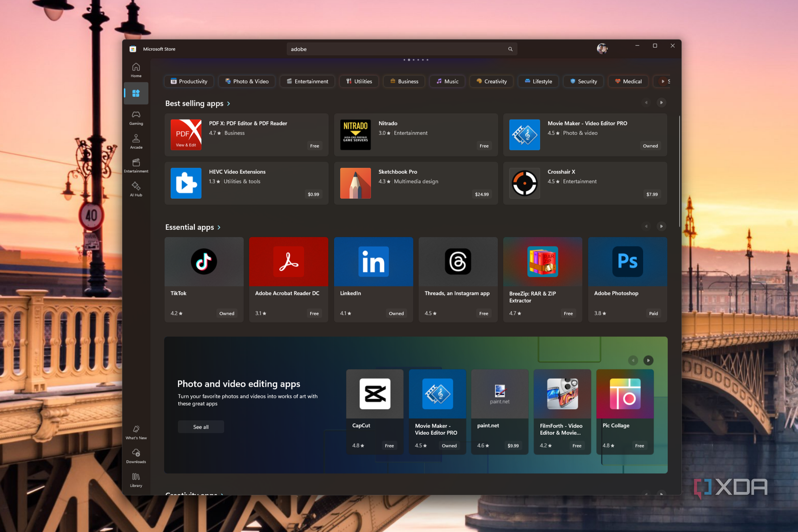798x532 pixels.
Task: Switch to the Productivity category
Action: click(189, 81)
